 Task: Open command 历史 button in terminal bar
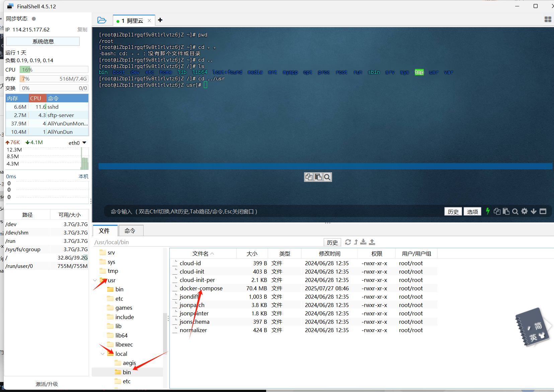453,211
